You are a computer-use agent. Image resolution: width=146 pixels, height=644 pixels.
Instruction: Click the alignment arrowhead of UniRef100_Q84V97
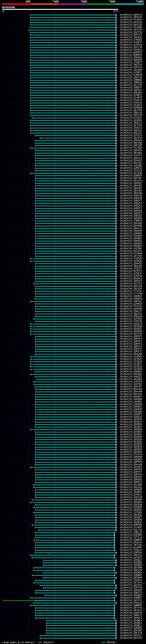click(x=116, y=17)
